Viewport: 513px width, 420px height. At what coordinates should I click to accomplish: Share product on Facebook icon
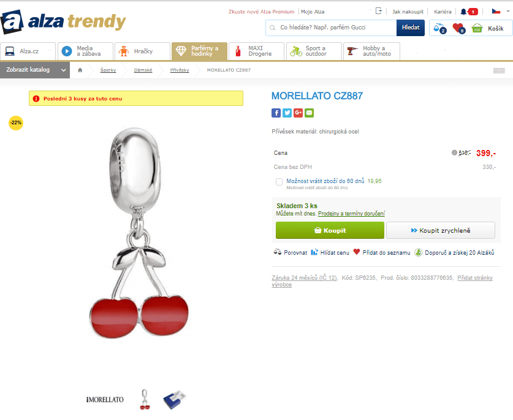pos(276,113)
